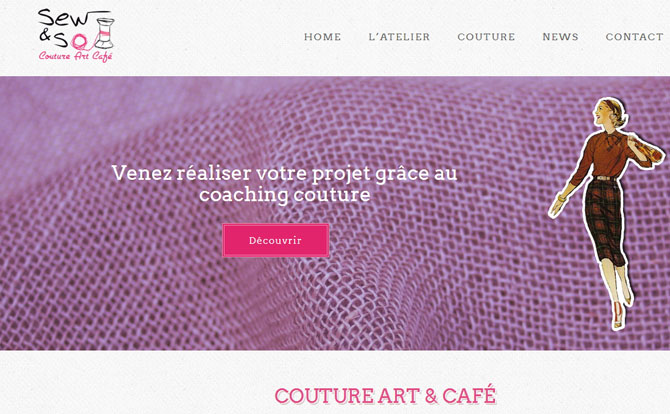Screen dimensions: 670x414
Task: Click the thread spool icon in the logo
Action: click(104, 32)
